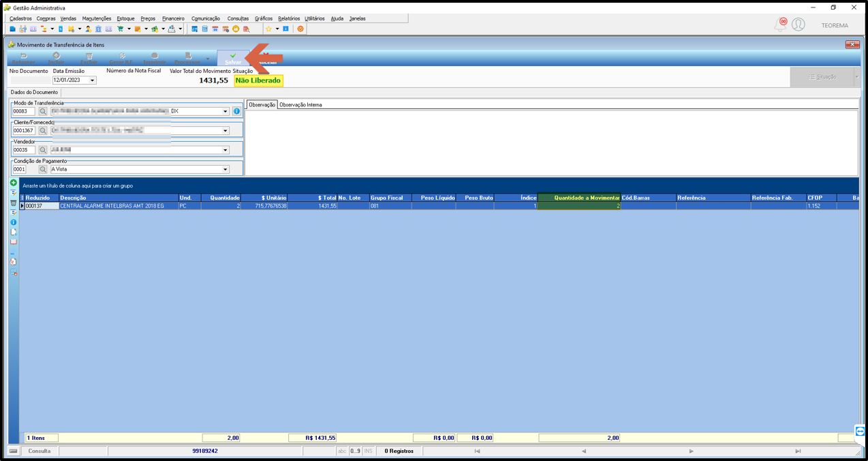Search Cliente/Fornecedor with magnifier icon

tap(43, 130)
